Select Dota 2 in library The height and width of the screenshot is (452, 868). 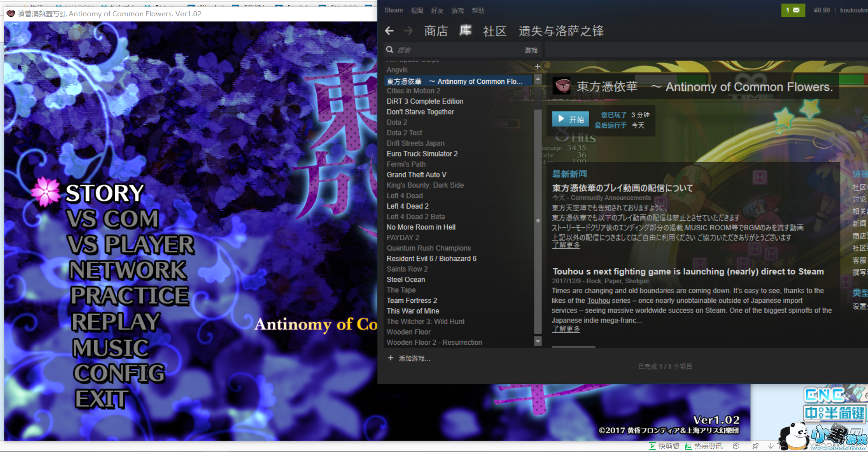397,122
